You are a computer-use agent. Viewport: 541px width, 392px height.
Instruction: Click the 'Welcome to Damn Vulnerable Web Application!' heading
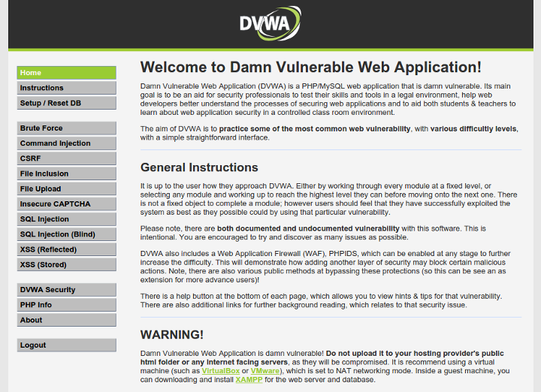coord(310,68)
